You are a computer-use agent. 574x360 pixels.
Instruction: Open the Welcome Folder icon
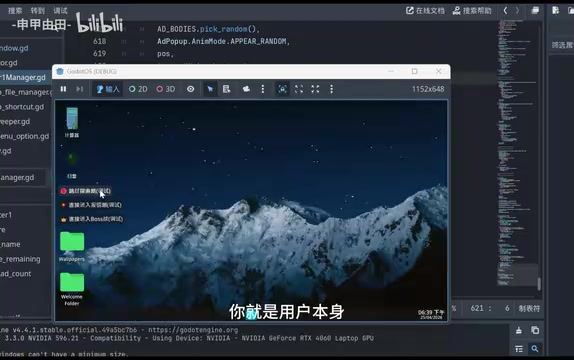(72, 289)
